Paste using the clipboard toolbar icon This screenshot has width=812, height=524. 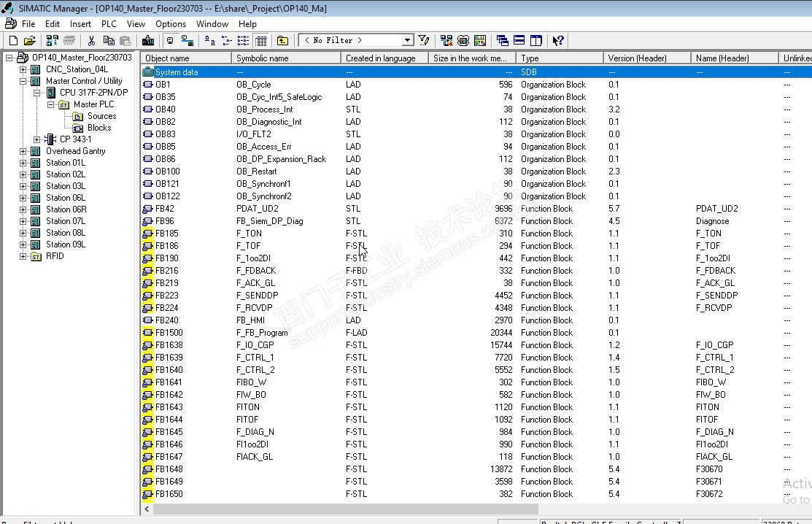[125, 40]
